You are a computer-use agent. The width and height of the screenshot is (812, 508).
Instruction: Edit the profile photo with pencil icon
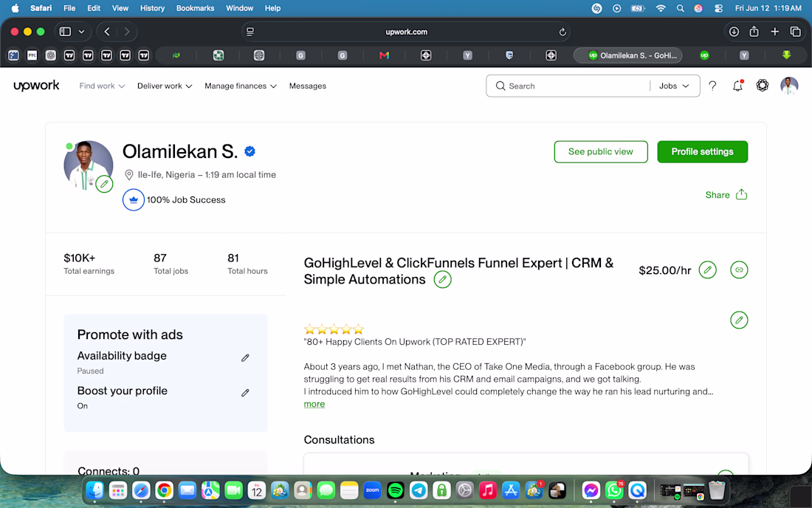click(x=104, y=184)
